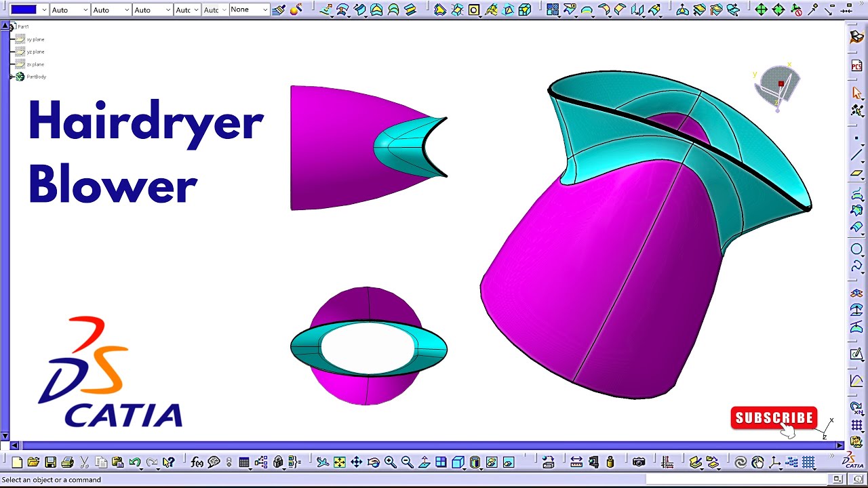Image resolution: width=868 pixels, height=488 pixels.
Task: Open the multi-view window icon
Action: (x=441, y=462)
